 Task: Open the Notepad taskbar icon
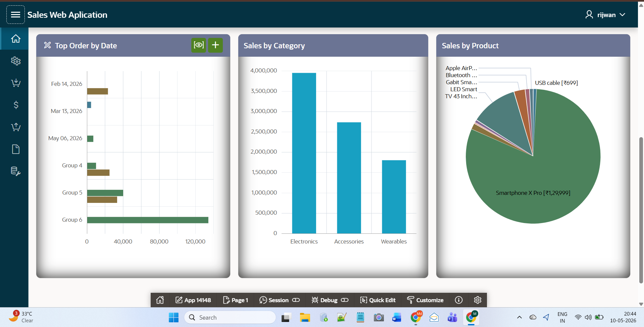click(360, 317)
